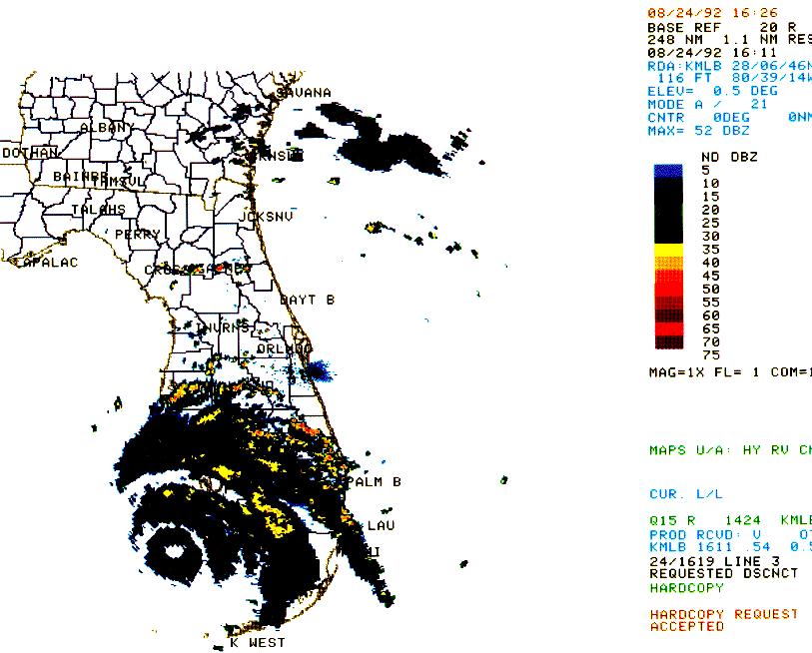Click the ELEV= 0.5 DEG text
Screen dimensions: 812x653
[x=712, y=91]
